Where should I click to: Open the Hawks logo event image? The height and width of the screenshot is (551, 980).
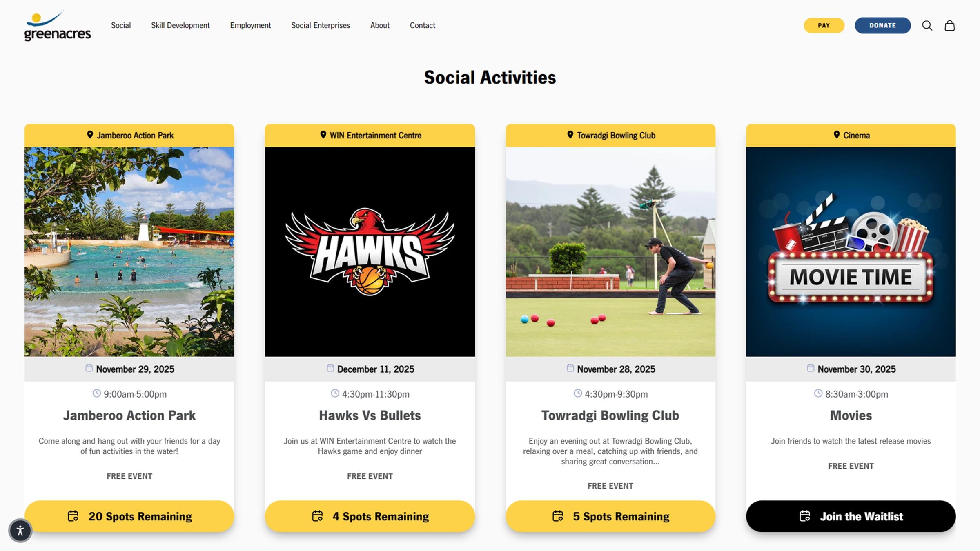coord(370,251)
